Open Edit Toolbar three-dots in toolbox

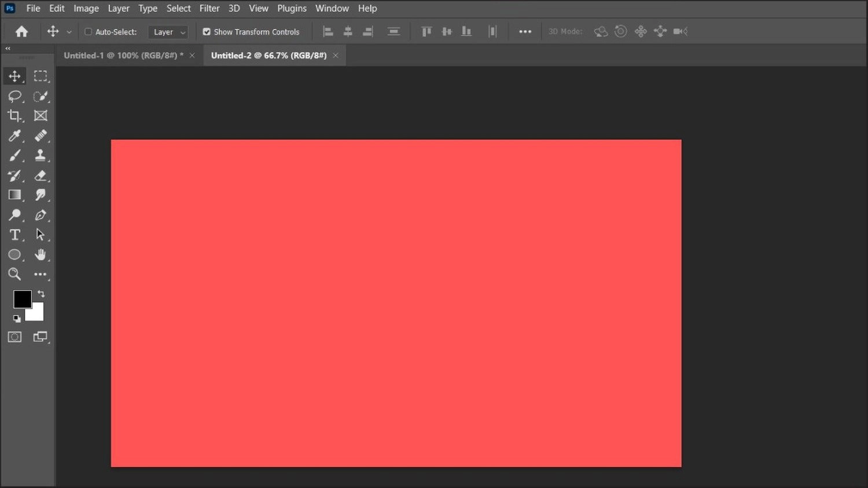click(x=40, y=274)
